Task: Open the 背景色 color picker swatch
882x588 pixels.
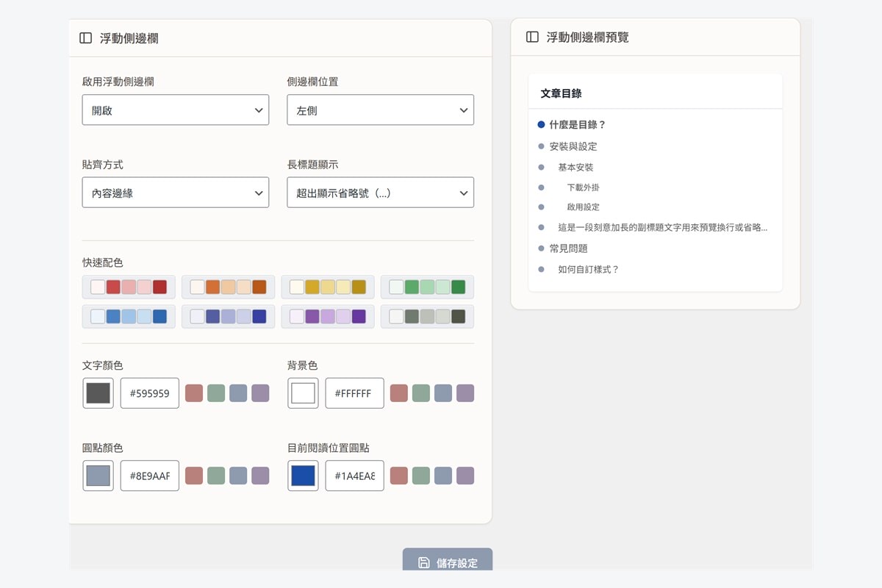Action: click(303, 393)
